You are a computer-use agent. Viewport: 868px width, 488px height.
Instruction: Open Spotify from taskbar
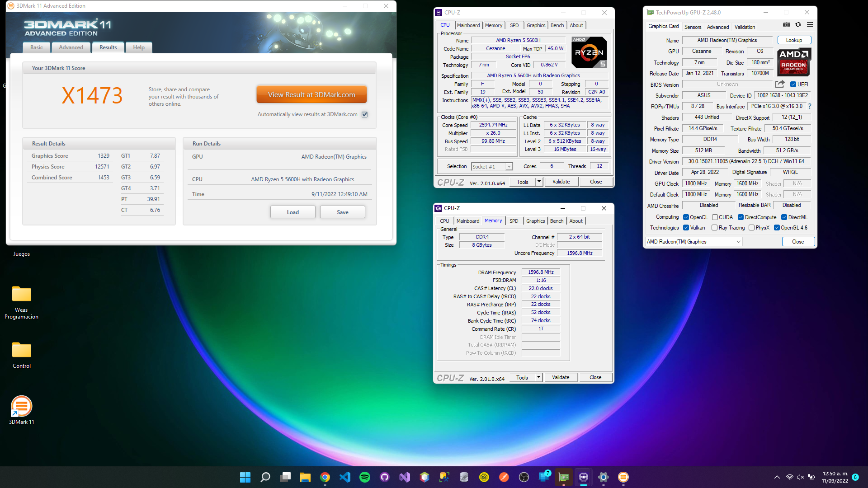pyautogui.click(x=365, y=477)
